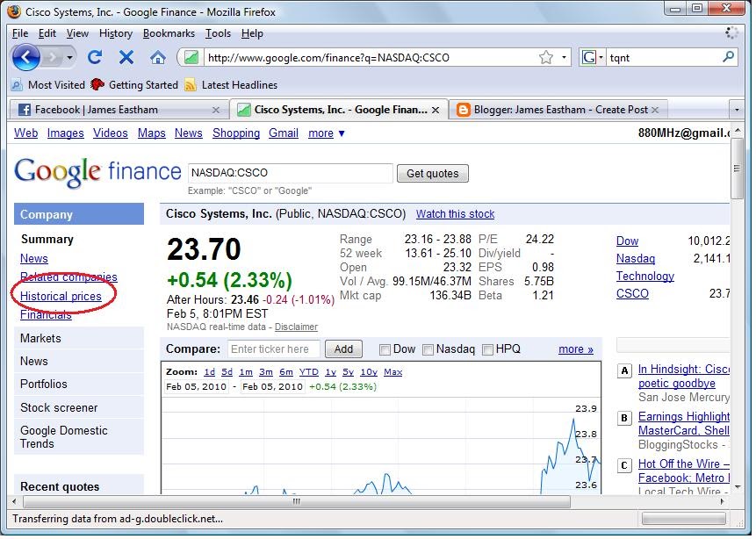Check the Nasdaq compare checkbox
The image size is (756, 539).
(428, 349)
